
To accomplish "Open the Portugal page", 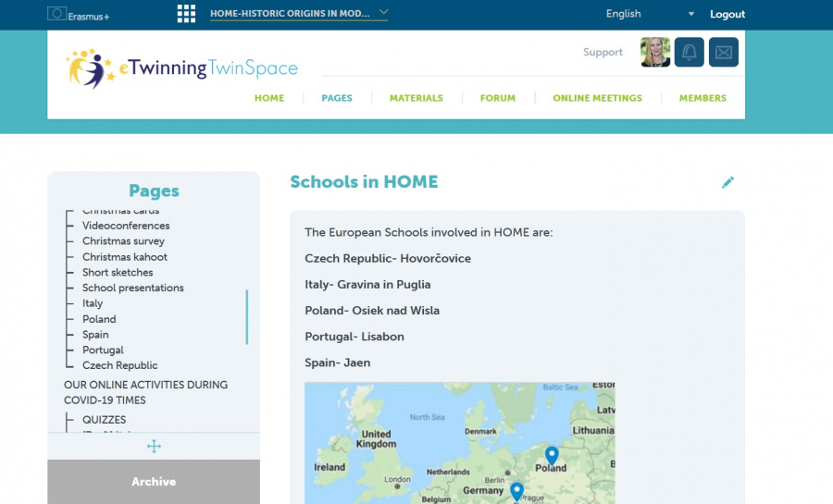I will (103, 350).
